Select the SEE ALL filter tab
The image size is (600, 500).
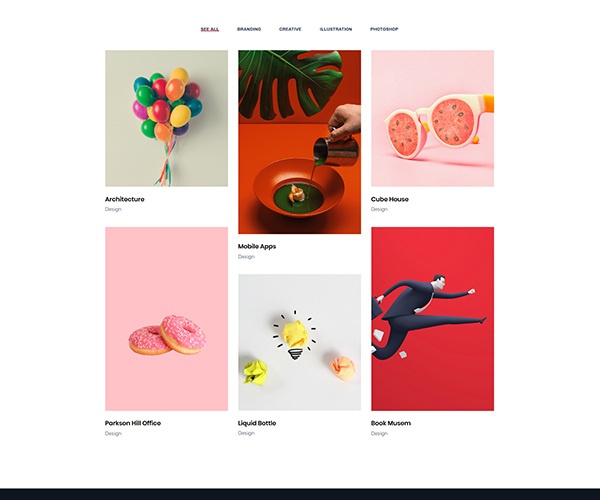(x=210, y=29)
